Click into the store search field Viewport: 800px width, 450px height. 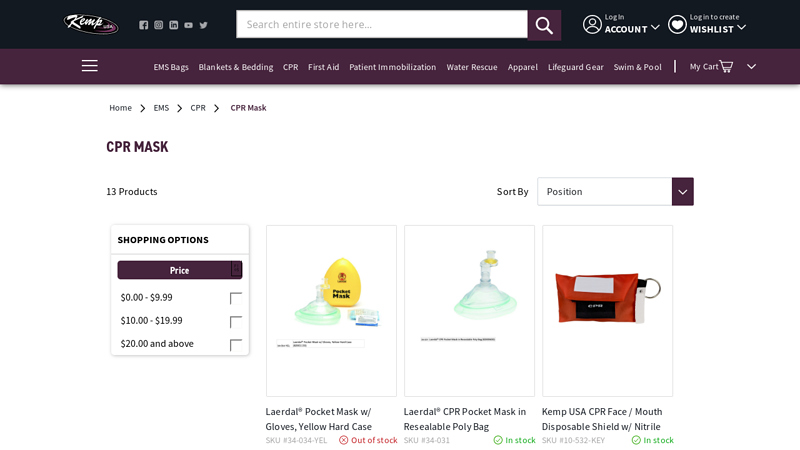[x=382, y=24]
